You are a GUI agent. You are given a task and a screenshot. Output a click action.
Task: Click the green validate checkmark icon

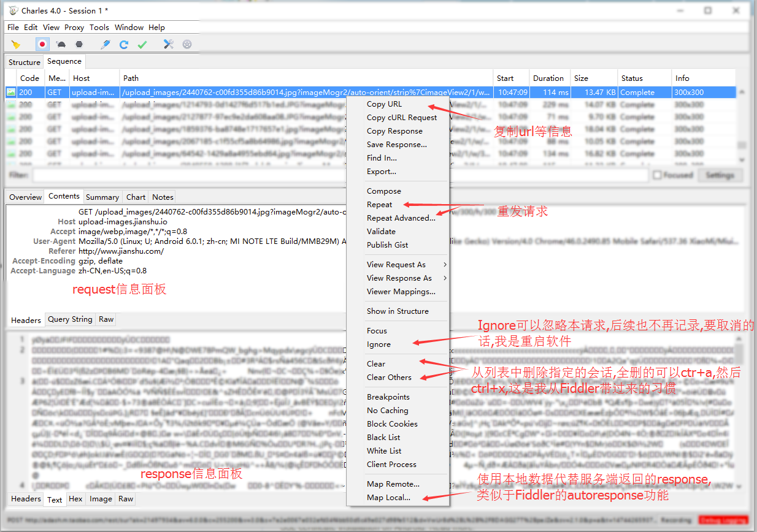pos(142,44)
